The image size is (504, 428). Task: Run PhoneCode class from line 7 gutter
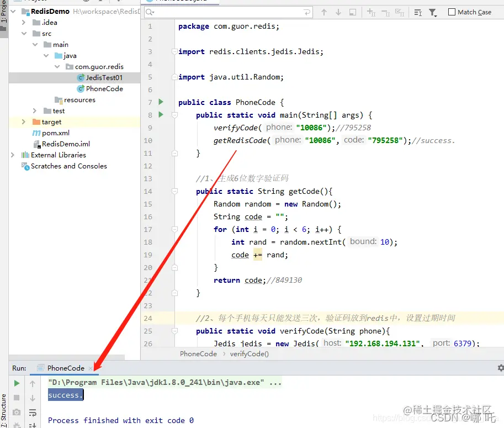coord(161,102)
